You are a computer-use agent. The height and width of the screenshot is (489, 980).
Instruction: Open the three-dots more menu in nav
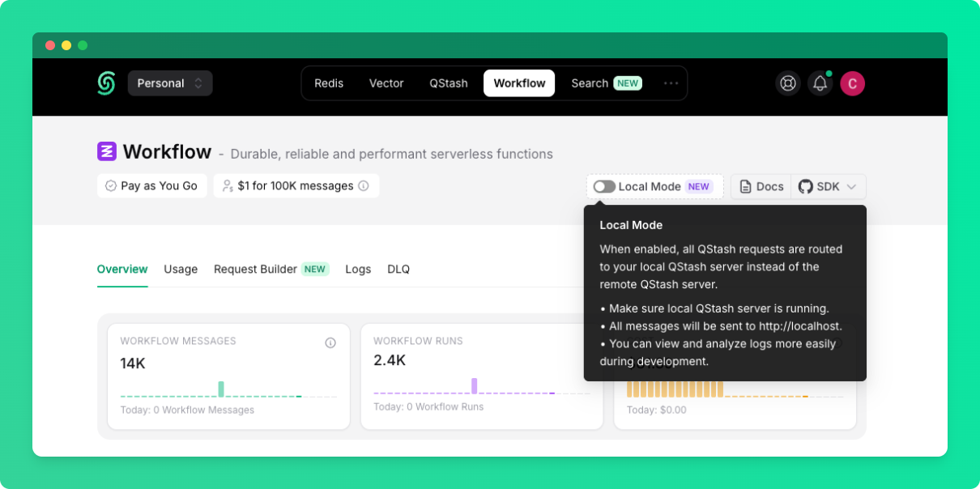(x=671, y=83)
